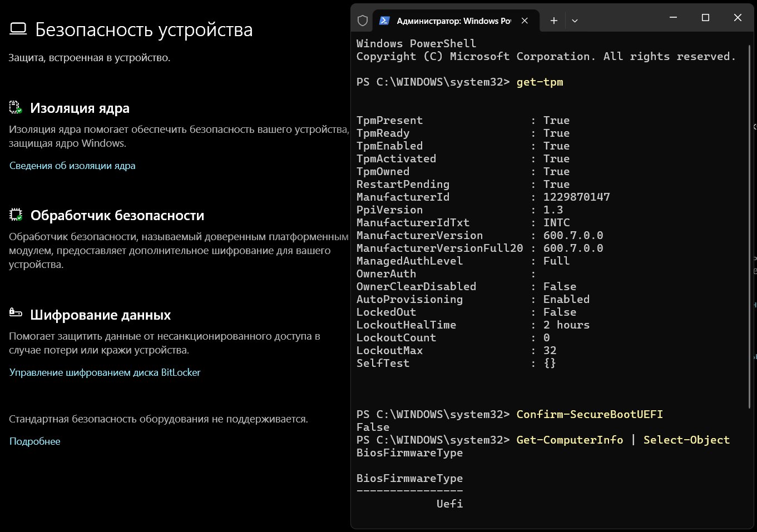Maximize the PowerShell terminal window
Viewport: 757px width, 532px height.
[x=706, y=18]
